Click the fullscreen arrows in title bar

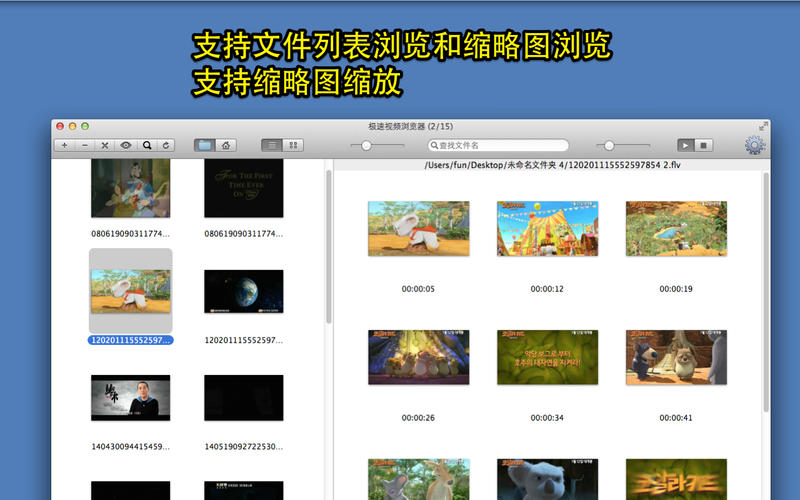pos(763,126)
